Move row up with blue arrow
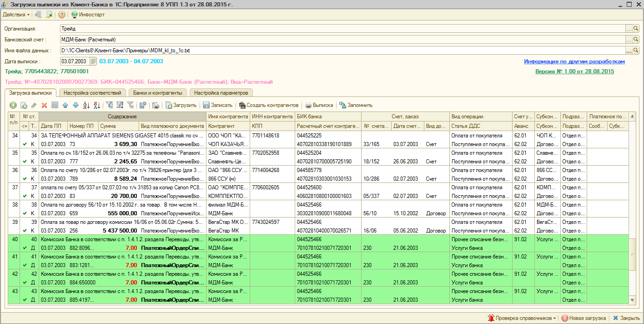This screenshot has height=324, width=644. 65,105
